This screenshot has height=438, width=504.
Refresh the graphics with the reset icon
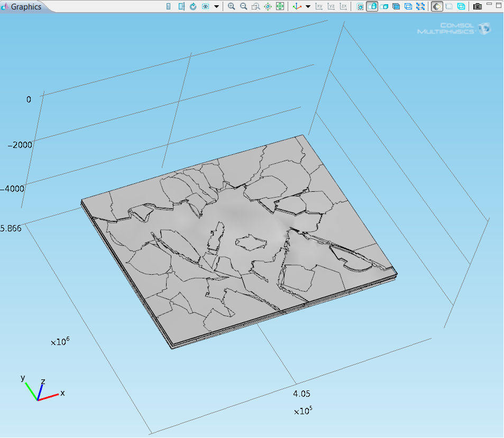point(193,6)
